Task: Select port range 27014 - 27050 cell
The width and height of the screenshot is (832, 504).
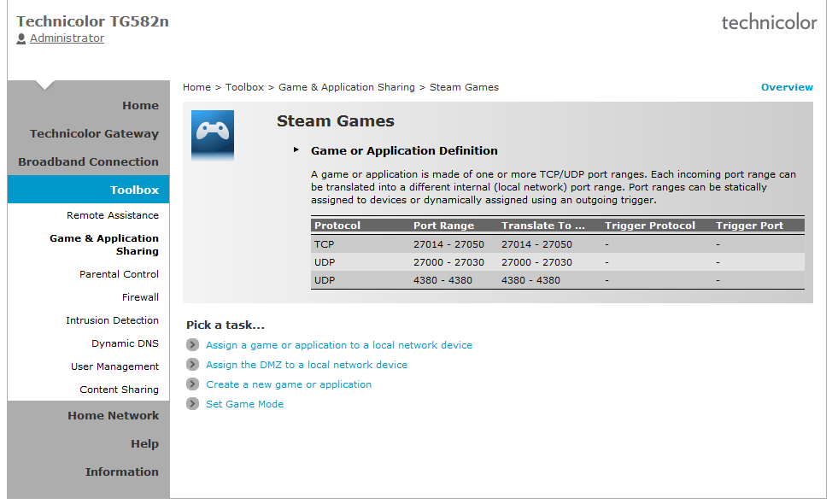Action: pos(449,244)
